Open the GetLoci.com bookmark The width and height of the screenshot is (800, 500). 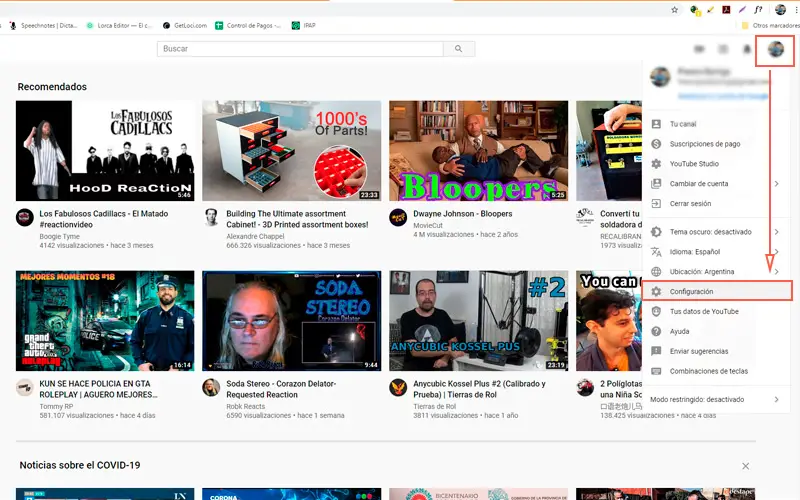(185, 26)
